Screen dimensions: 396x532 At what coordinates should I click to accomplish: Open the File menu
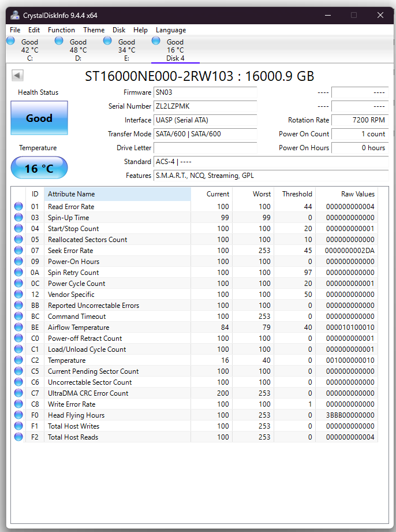(15, 30)
